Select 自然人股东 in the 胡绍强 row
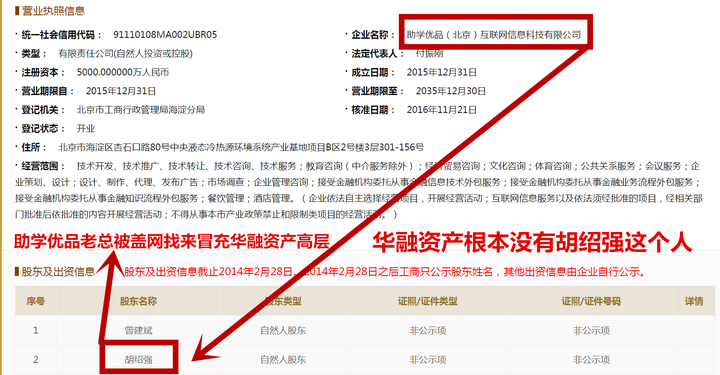The height and width of the screenshot is (375, 720). [x=283, y=359]
